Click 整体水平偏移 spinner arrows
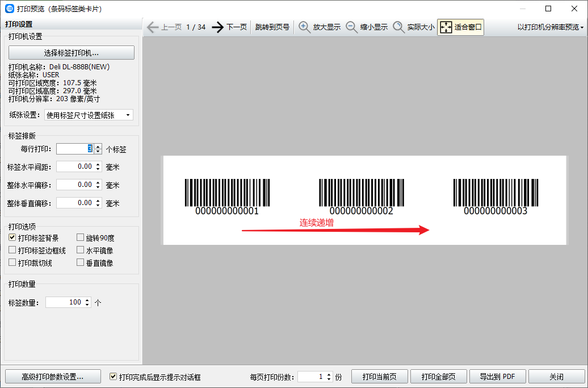The width and height of the screenshot is (588, 388). point(98,185)
